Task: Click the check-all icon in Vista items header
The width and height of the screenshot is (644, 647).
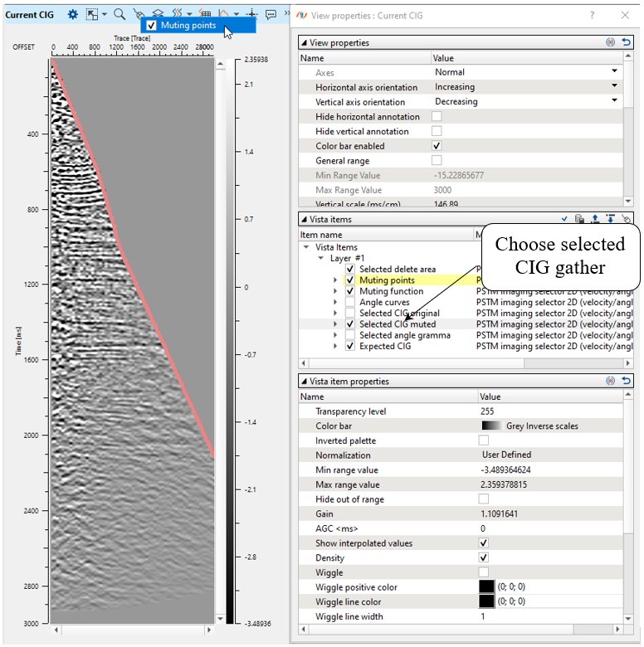Action: 564,219
